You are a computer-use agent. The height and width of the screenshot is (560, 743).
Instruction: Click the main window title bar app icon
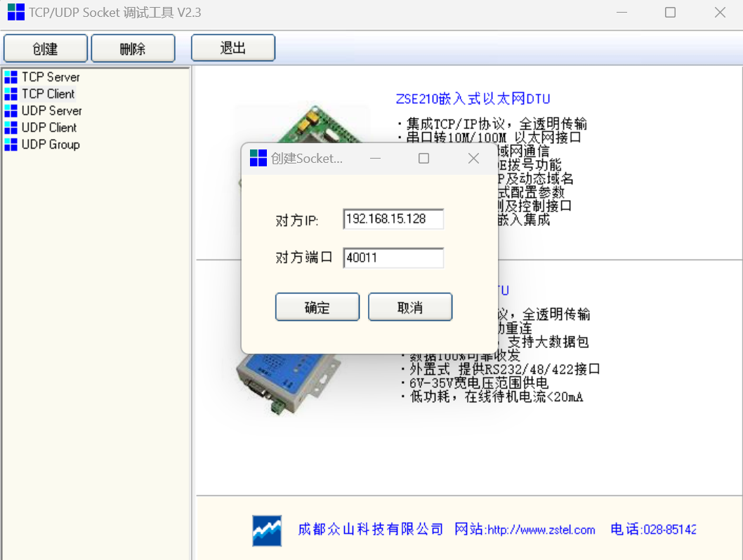click(x=15, y=12)
